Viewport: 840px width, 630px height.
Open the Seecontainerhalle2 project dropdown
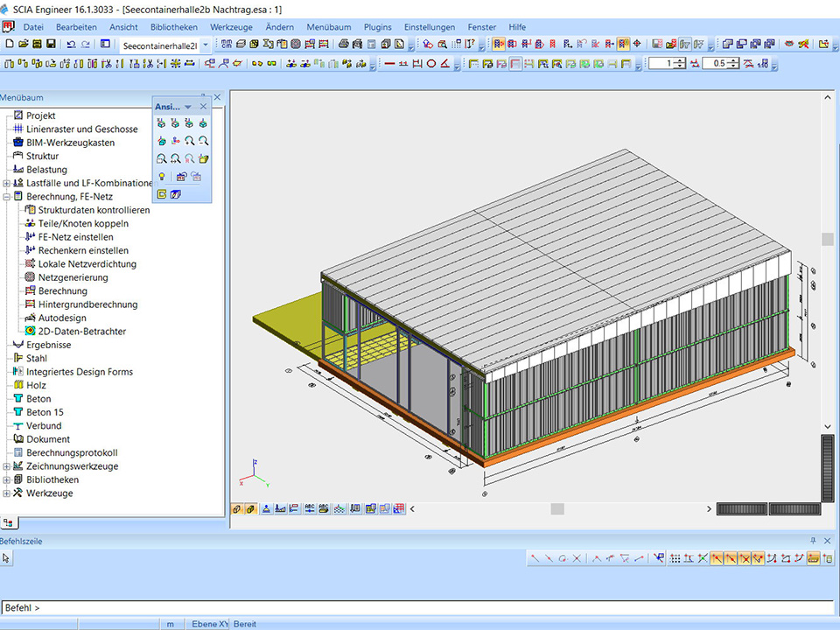coord(206,45)
